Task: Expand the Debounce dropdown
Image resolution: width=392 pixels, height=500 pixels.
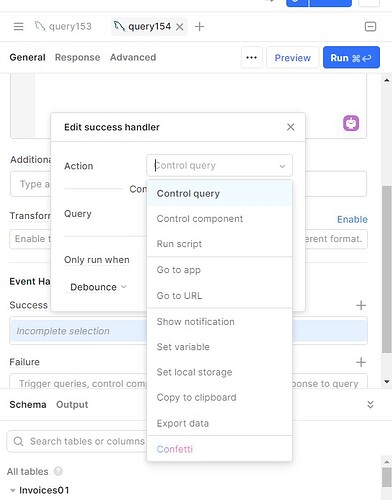Action: (98, 287)
